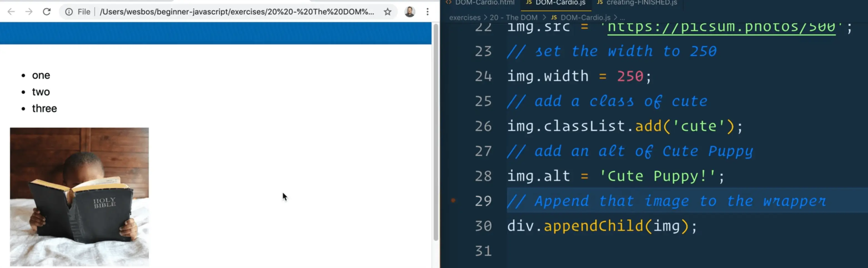Bookmark page with the star icon
Image resolution: width=868 pixels, height=268 pixels.
click(388, 12)
